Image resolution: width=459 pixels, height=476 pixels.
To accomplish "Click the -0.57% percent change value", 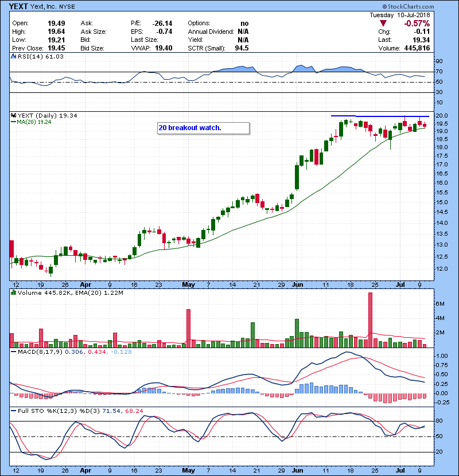I will [x=417, y=24].
